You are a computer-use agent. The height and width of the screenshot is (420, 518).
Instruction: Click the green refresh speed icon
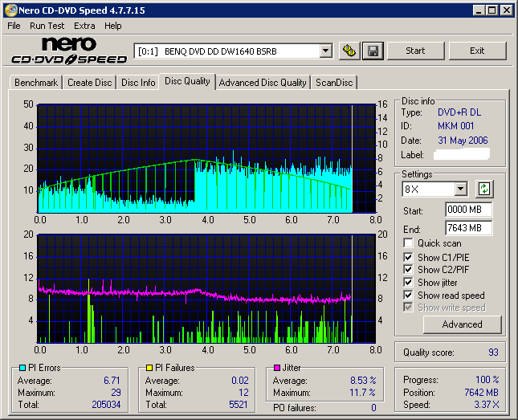[484, 189]
